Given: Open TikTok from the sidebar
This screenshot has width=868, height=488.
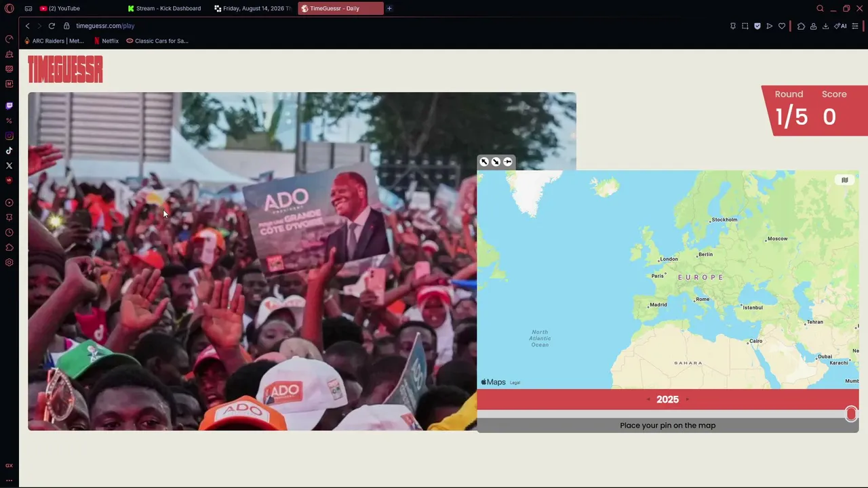Looking at the screenshot, I should pos(9,150).
